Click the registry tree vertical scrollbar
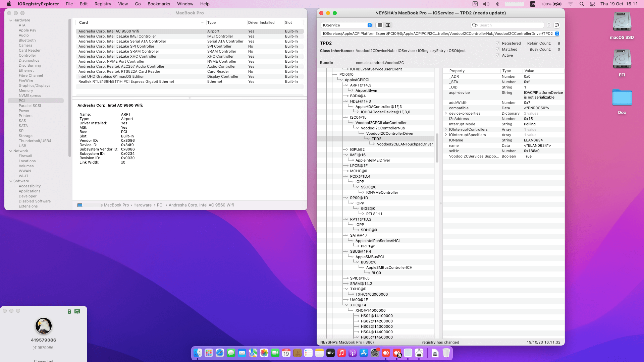The image size is (644, 362). click(x=437, y=147)
